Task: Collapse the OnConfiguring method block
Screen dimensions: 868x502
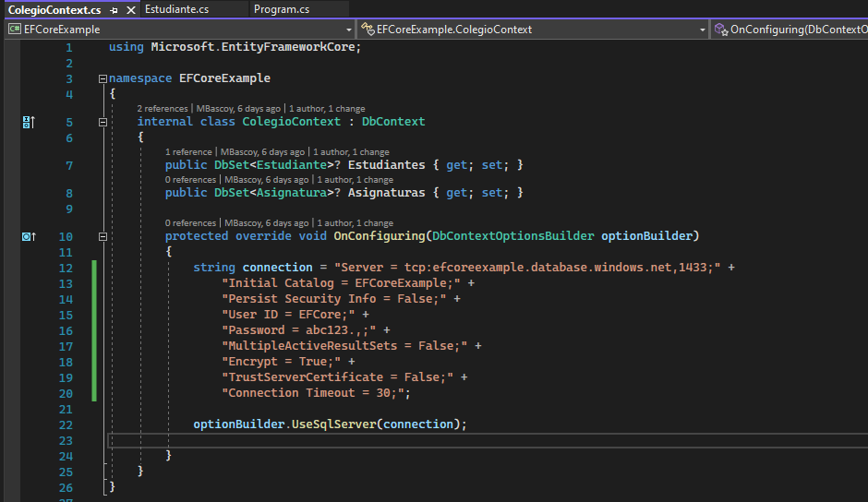Action: tap(102, 236)
